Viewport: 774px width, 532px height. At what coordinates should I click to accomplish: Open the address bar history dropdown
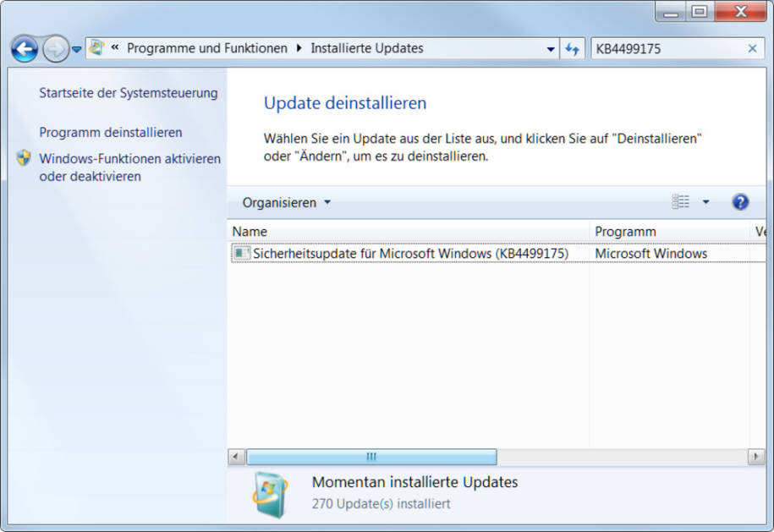tap(551, 49)
